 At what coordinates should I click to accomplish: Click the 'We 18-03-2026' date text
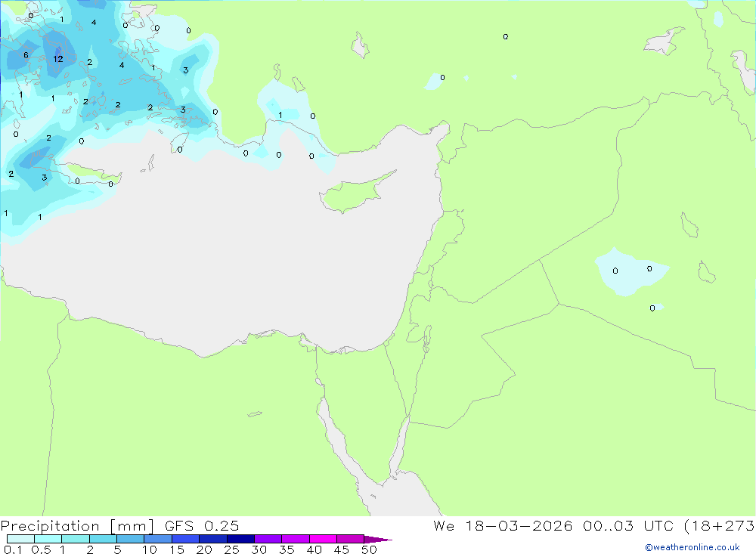(503, 526)
